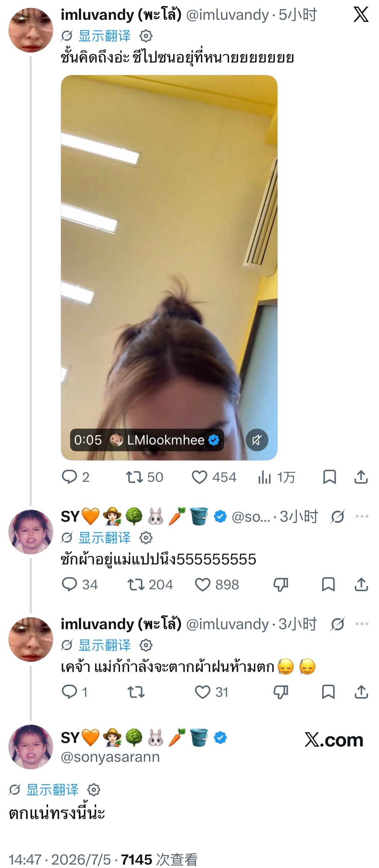Show translation of the first tweet
This screenshot has height=868, width=379.
(104, 36)
